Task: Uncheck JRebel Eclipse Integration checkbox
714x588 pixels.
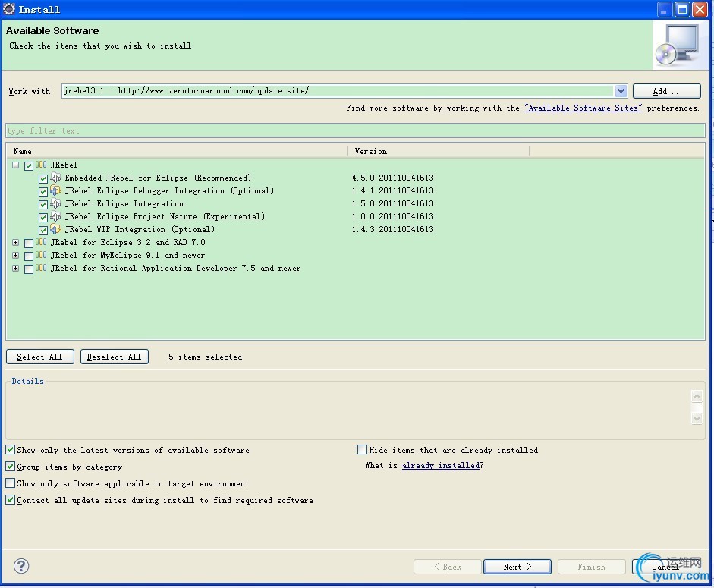Action: click(x=43, y=205)
